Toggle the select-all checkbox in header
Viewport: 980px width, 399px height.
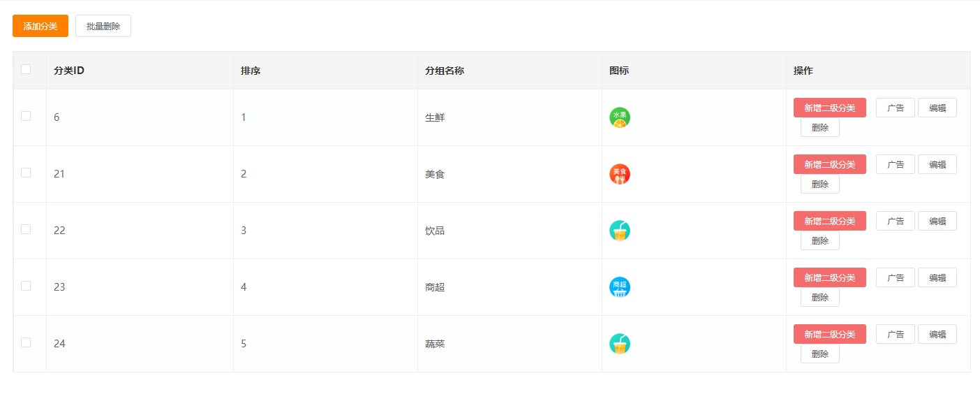point(26,69)
